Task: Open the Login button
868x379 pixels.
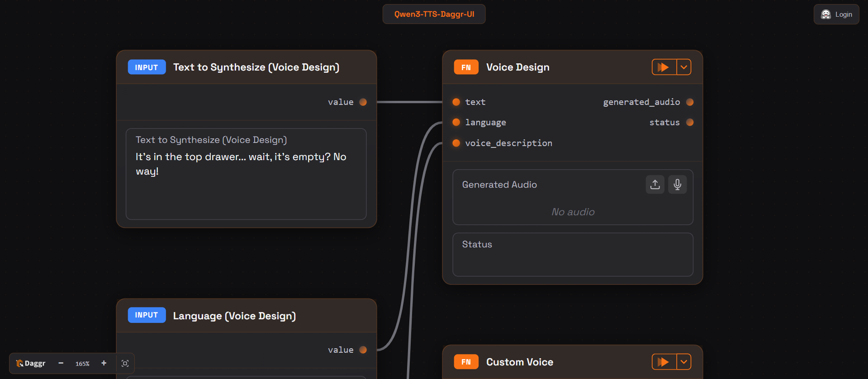Action: click(x=836, y=14)
